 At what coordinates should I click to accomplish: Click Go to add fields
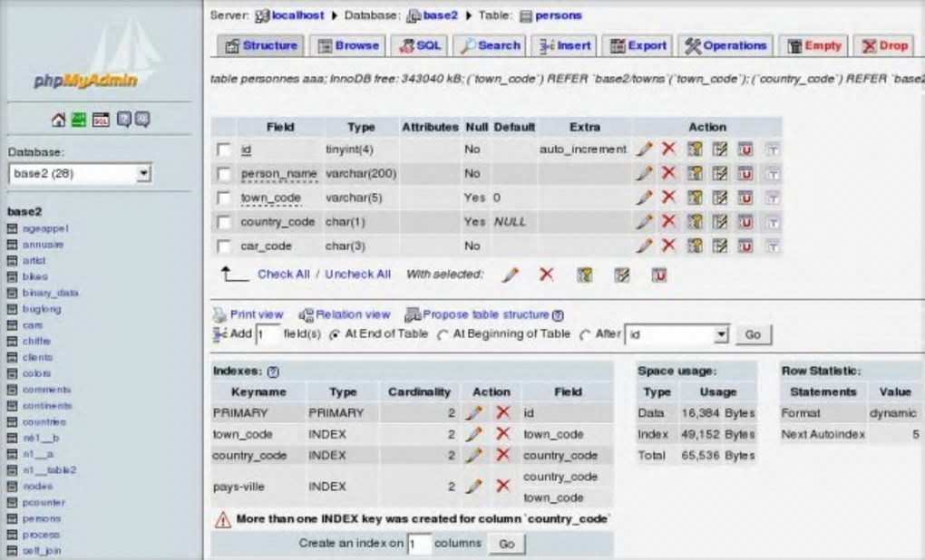pyautogui.click(x=753, y=334)
